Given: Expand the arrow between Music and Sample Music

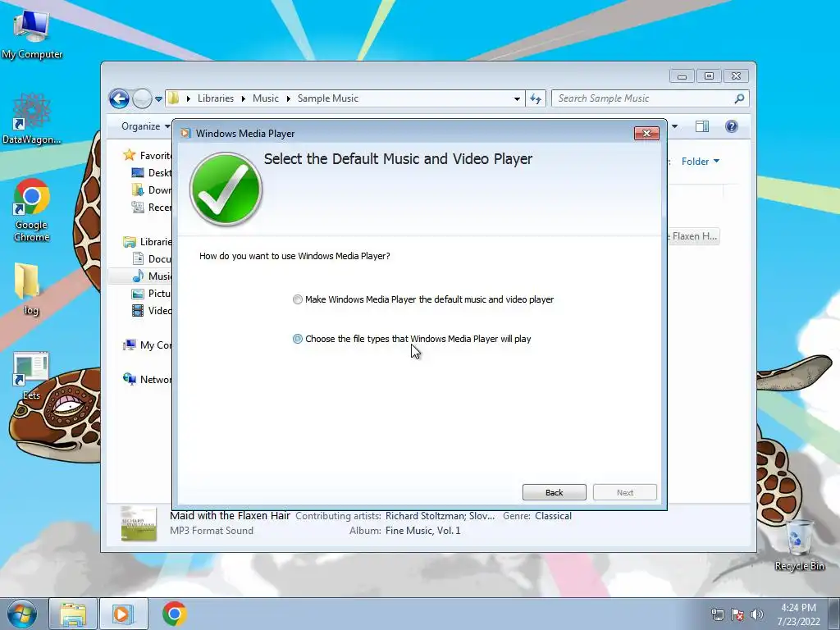Looking at the screenshot, I should pos(288,98).
